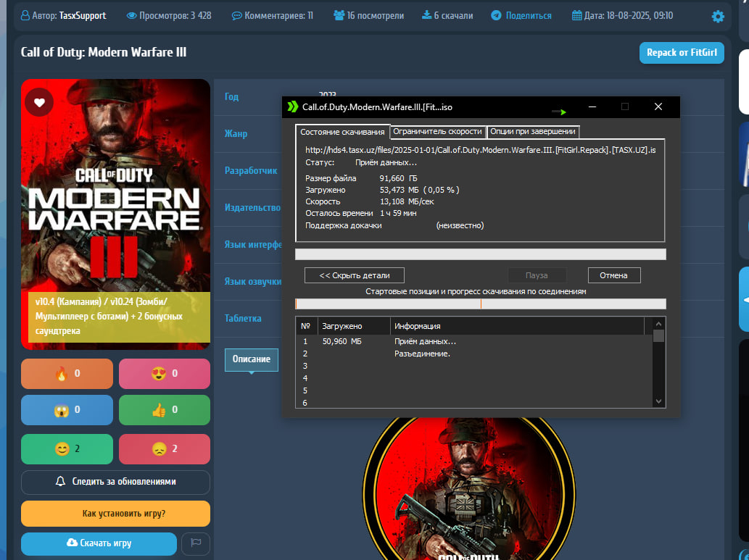Click the settings gear icon
749x560 pixels.
(718, 16)
